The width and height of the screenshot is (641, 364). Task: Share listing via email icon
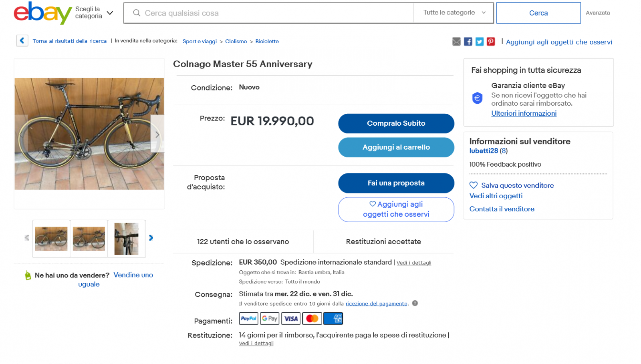pyautogui.click(x=456, y=42)
